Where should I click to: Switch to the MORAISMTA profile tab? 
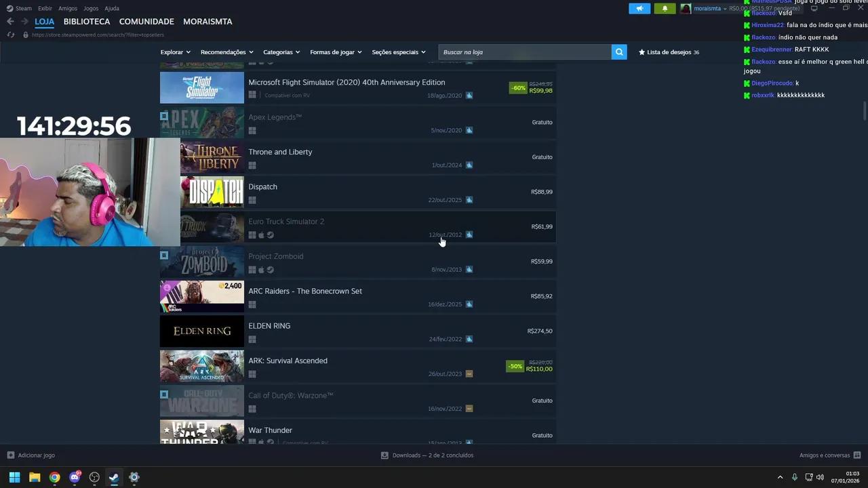click(208, 22)
